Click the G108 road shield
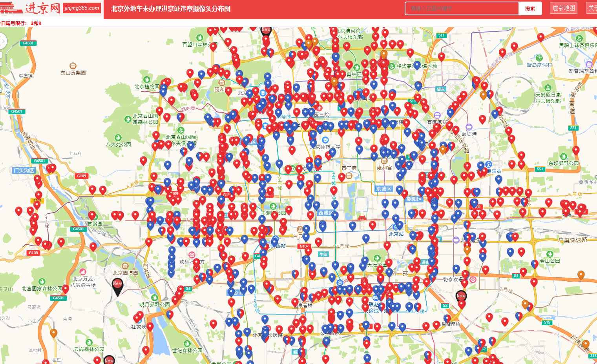This screenshot has height=364, width=597. click(33, 253)
